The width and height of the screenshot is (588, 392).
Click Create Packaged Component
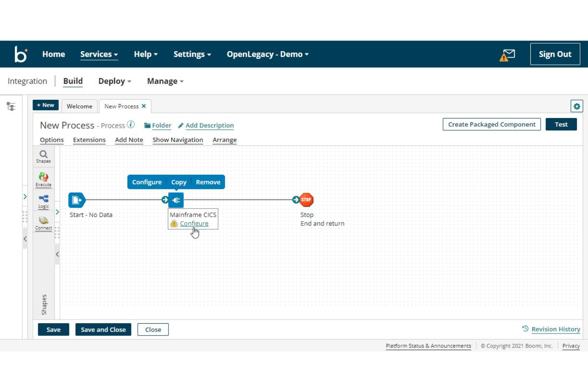click(x=492, y=124)
